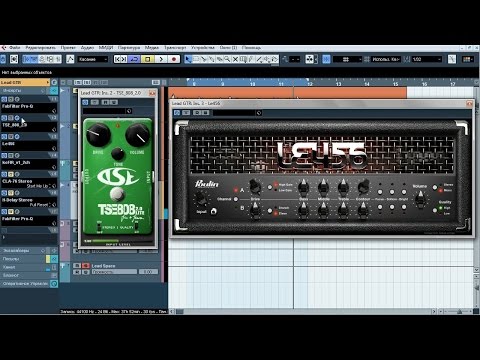Go to next marker in transport
The width and height of the screenshot is (480, 360).
[124, 59]
